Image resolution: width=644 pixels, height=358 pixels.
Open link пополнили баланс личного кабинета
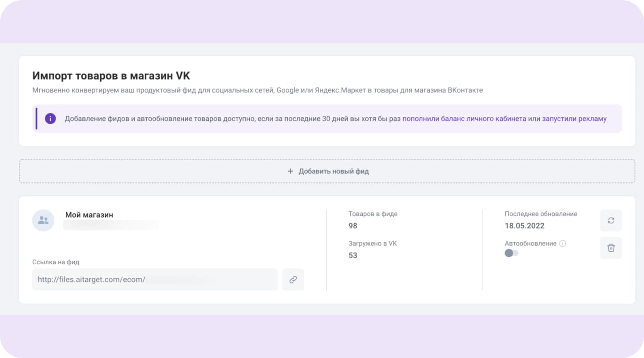(464, 119)
